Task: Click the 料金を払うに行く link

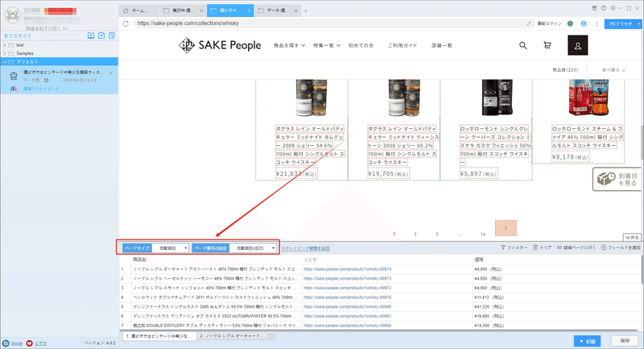Action: 47,28
